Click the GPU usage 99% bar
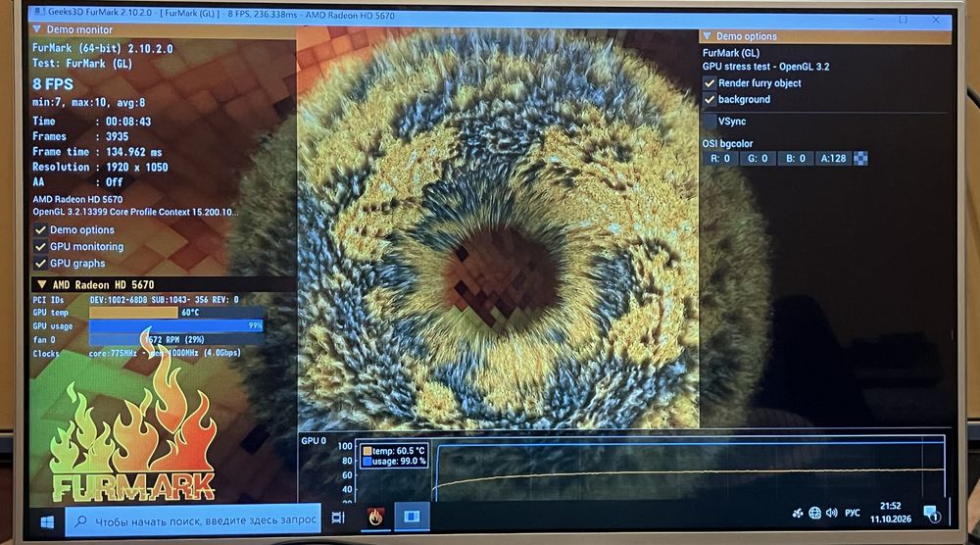Screen dimensions: 980x545 [x=175, y=325]
